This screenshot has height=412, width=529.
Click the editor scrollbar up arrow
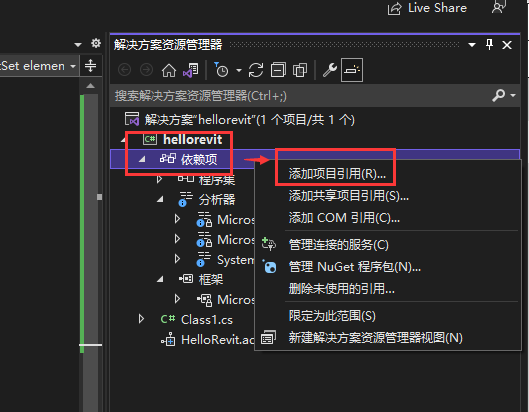click(x=90, y=86)
